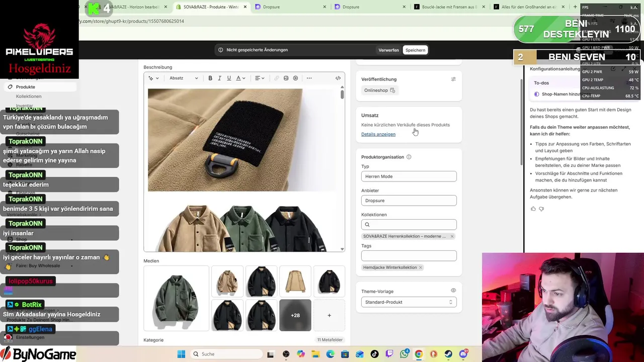Screen dimensions: 644x362
Task: Open Discord from the taskbar
Action: pos(463,354)
